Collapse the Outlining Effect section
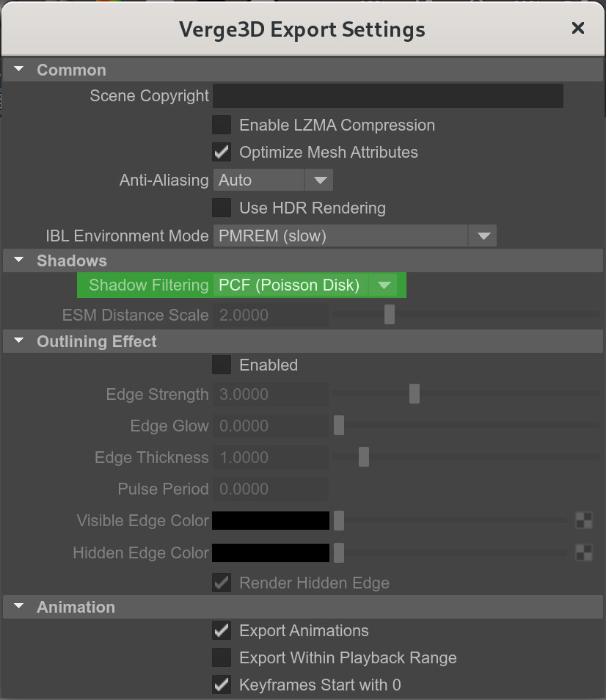Screen dimensions: 606x700 point(19,340)
